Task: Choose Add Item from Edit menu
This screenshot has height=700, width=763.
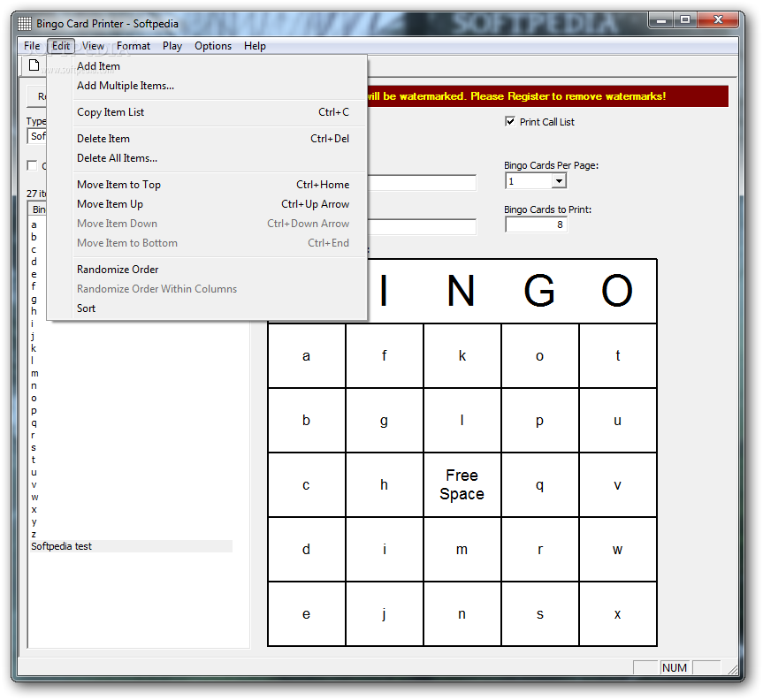Action: tap(207, 66)
